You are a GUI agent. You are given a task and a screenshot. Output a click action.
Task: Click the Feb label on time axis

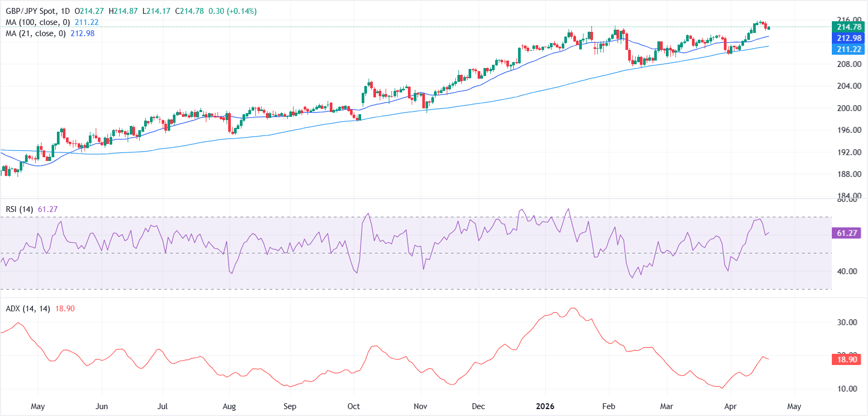point(608,406)
